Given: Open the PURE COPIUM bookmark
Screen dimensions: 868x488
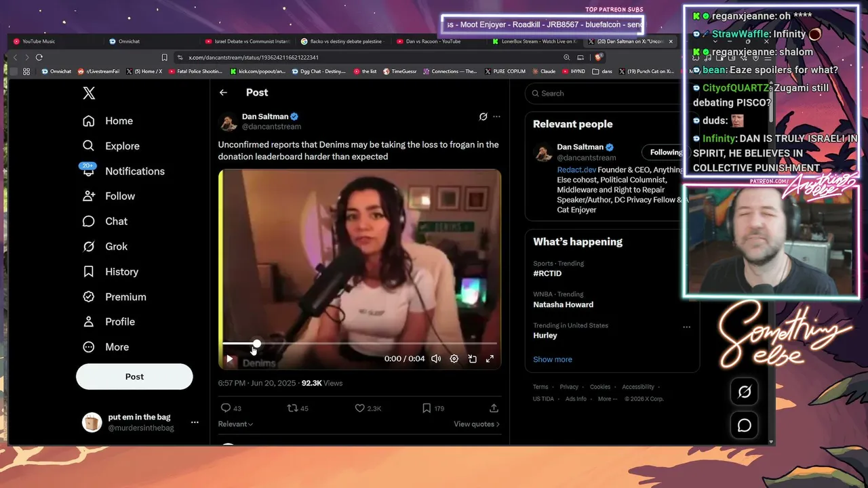Looking at the screenshot, I should click(505, 71).
